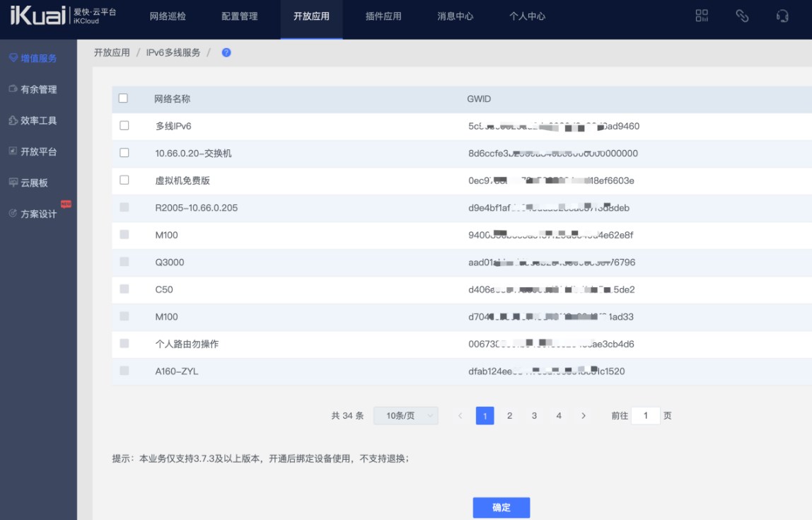
Task: Click the 方案设计 sidebar icon
Action: (13, 213)
